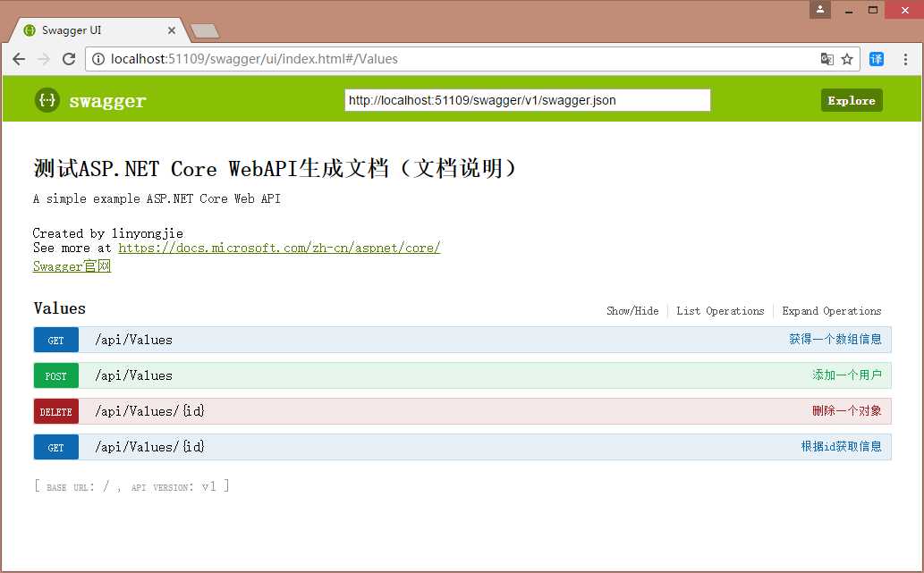Click List Operations link
This screenshot has width=924, height=573.
(720, 311)
